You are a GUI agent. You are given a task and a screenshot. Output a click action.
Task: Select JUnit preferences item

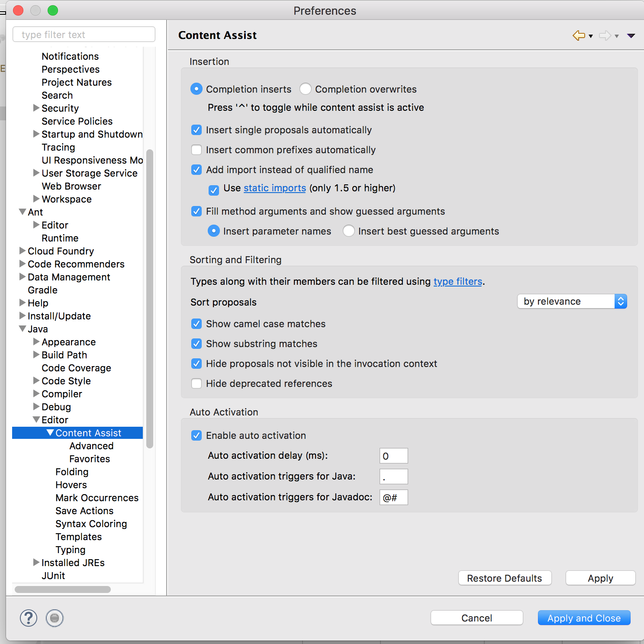(x=53, y=576)
